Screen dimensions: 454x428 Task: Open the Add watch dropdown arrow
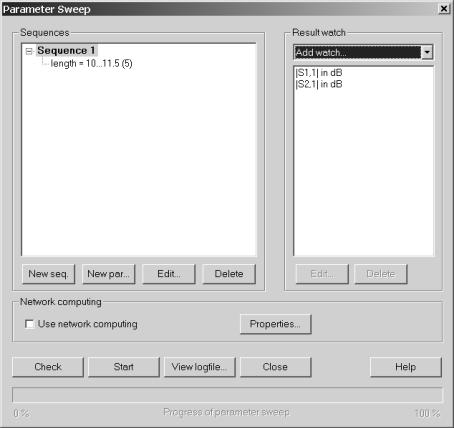point(427,52)
